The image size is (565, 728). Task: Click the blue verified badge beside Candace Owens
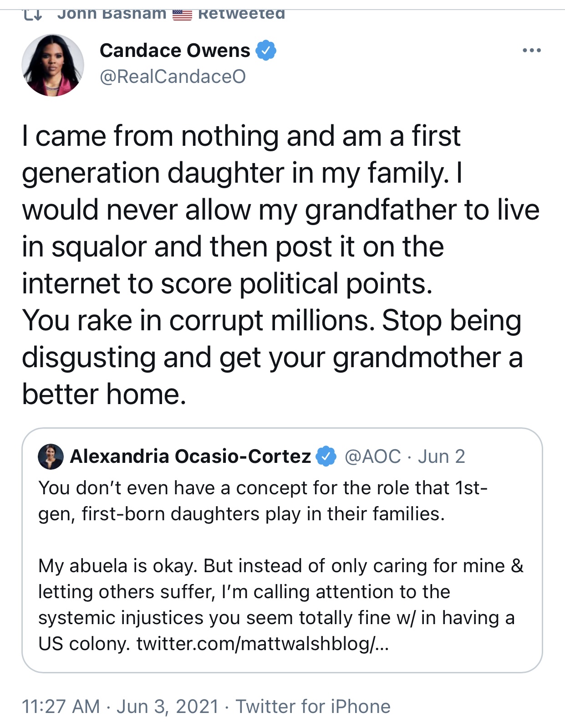click(x=266, y=50)
